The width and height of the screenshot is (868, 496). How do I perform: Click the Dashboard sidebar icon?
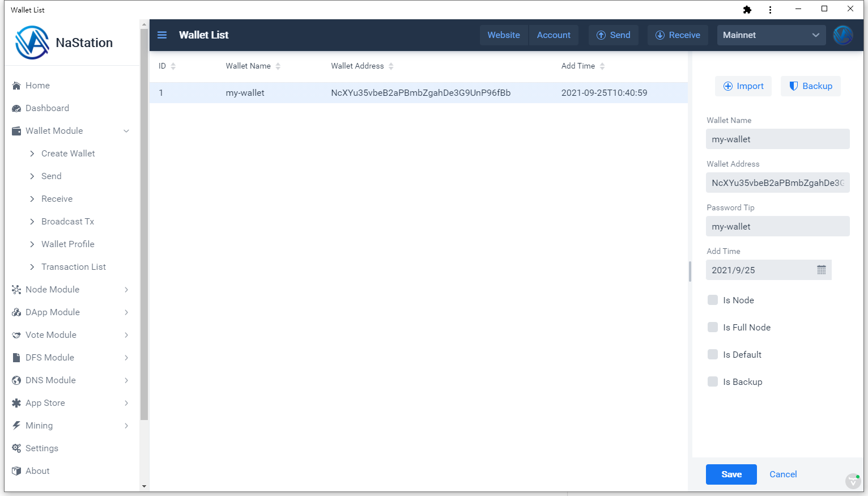point(16,108)
